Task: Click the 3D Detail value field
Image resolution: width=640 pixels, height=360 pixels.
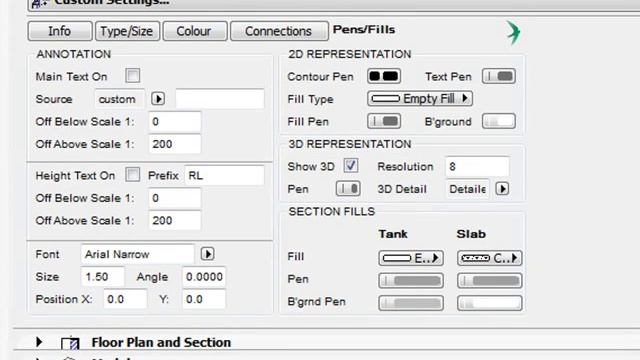Action: pos(467,189)
